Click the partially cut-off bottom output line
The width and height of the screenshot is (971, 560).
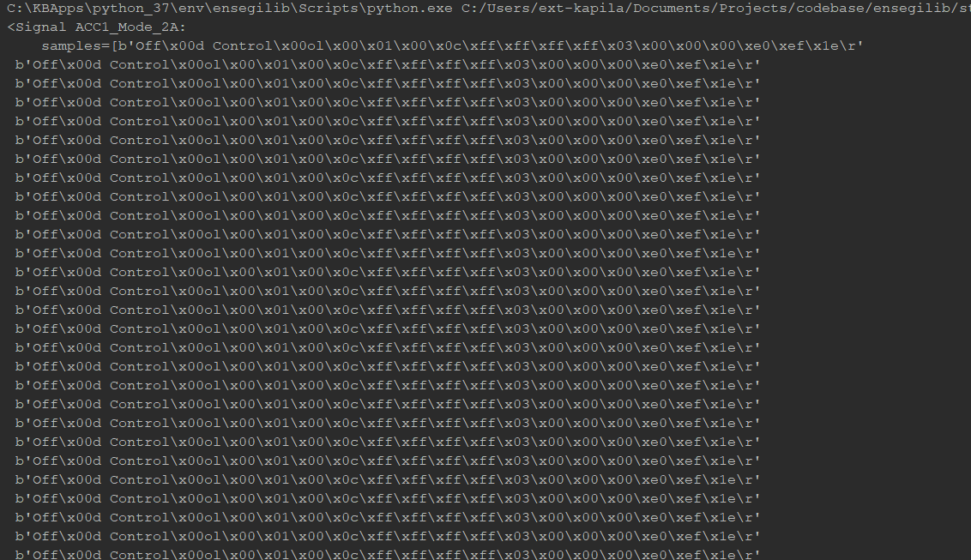pos(388,555)
